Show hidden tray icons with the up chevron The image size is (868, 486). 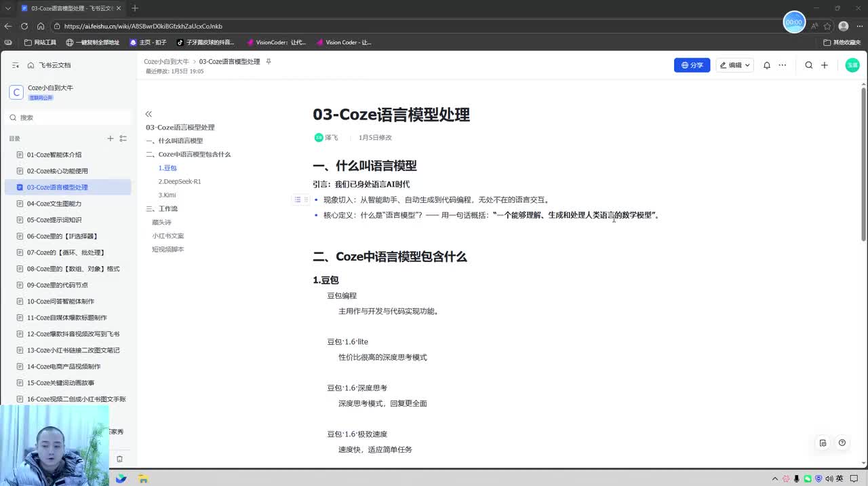[x=776, y=479]
